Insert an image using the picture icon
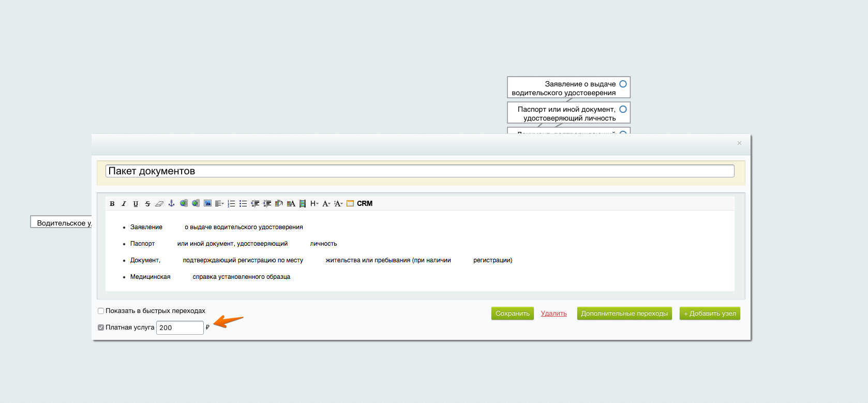This screenshot has width=868, height=403. [x=207, y=204]
